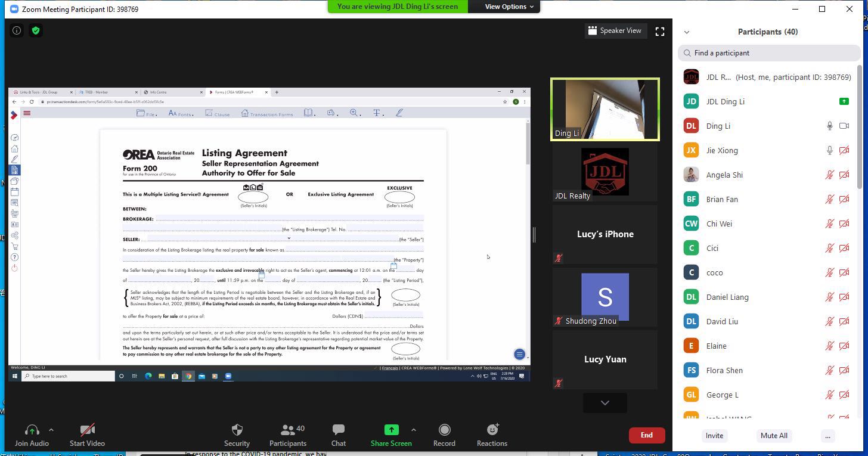This screenshot has height=456, width=868.
Task: Toggle Jie Xiong's video icon
Action: [844, 150]
